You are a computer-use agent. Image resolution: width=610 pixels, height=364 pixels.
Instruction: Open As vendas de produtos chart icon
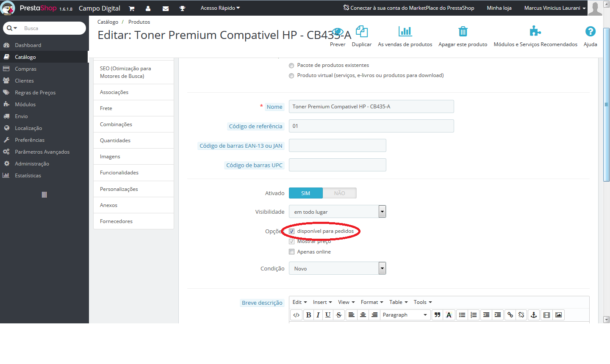click(x=405, y=31)
